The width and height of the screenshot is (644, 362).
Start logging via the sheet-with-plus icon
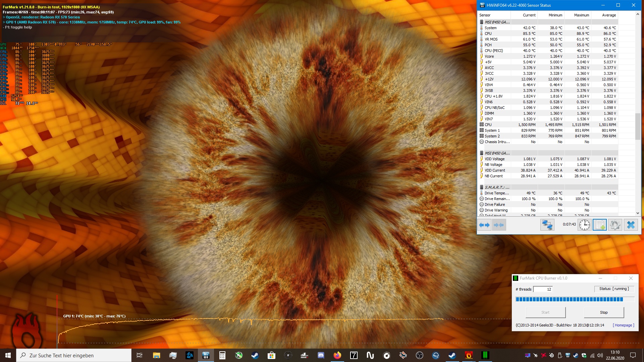(x=599, y=225)
